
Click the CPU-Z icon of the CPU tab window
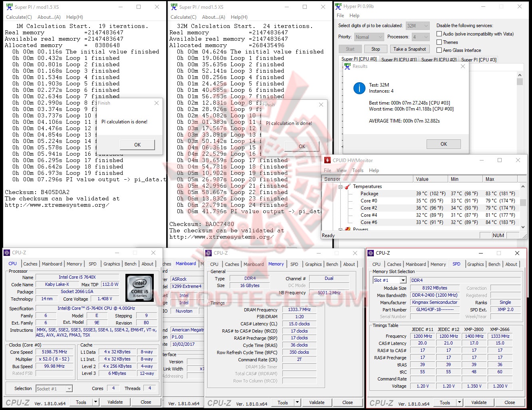pos(7,253)
